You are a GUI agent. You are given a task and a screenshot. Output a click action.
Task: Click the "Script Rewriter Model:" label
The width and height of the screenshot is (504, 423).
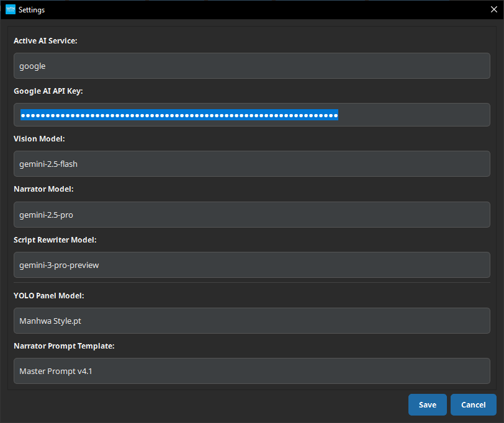tap(55, 239)
